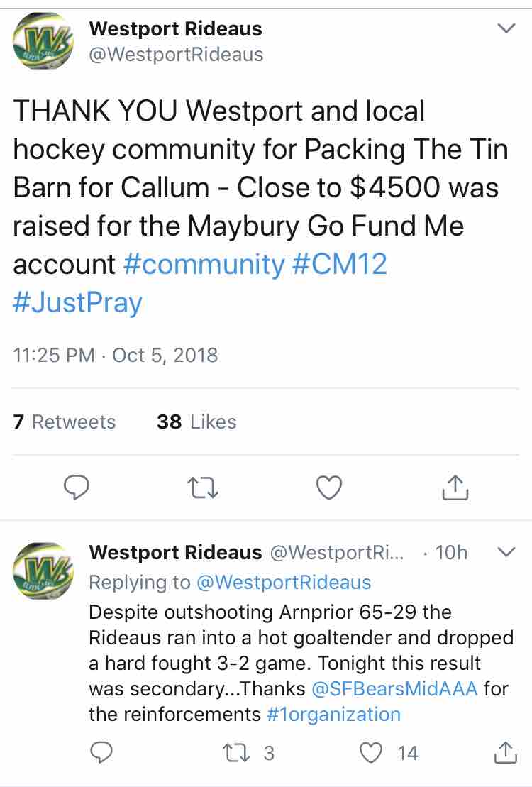Image resolution: width=532 pixels, height=787 pixels.
Task: Open Westport Rideaus avatar on main tweet
Action: (43, 40)
